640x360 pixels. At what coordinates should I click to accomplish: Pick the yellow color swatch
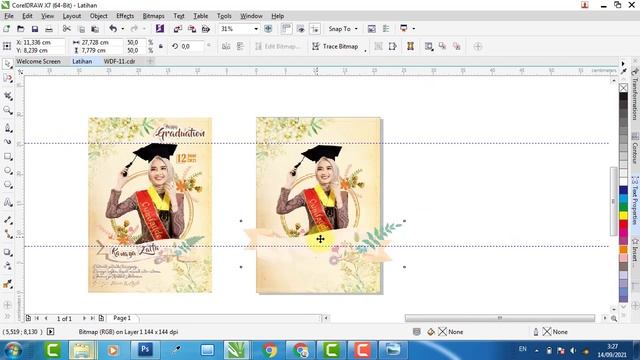[x=623, y=215]
